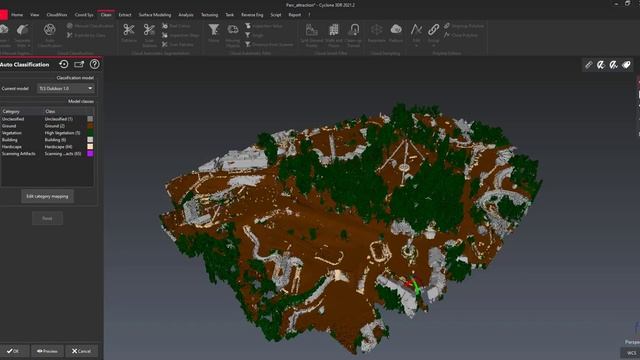Click the brown Ground color swatch
640x360 pixels.
click(90, 126)
